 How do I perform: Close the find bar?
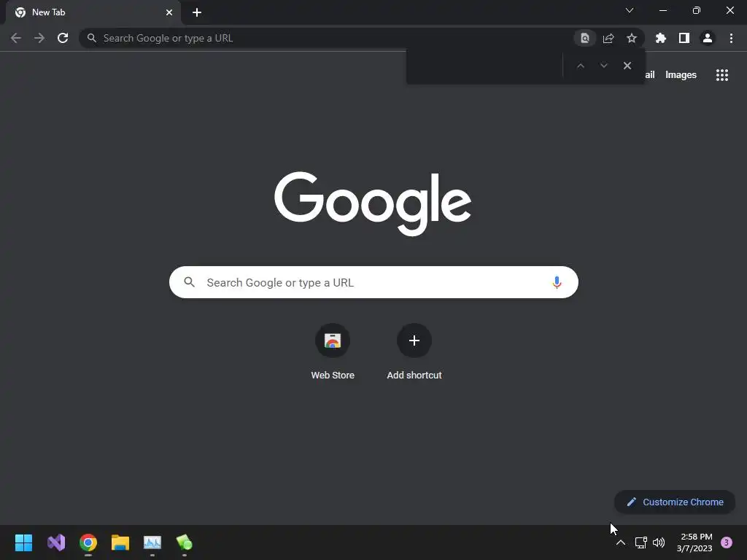627,66
